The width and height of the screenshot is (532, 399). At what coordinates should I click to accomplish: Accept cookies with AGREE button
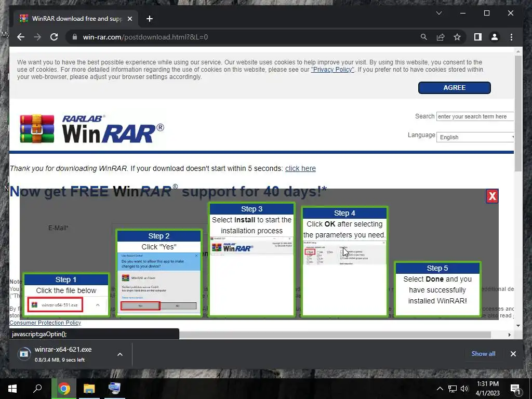(x=454, y=87)
